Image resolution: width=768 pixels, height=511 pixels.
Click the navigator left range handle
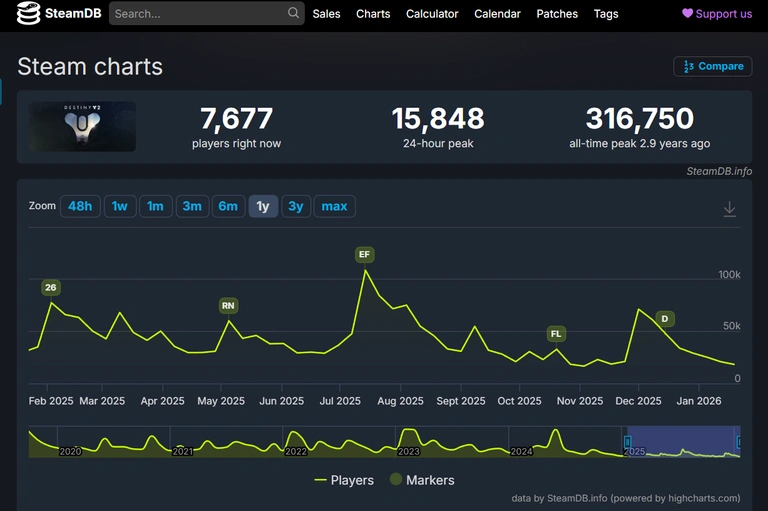click(627, 441)
